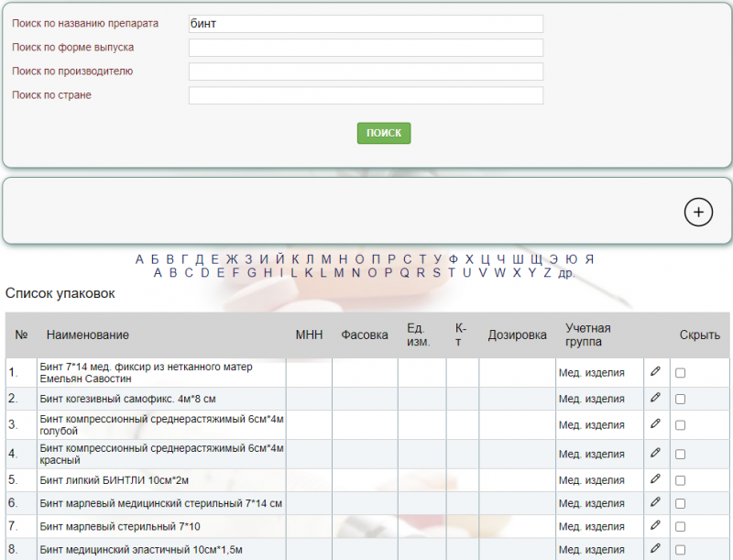The image size is (733, 560).
Task: Click the 'др.' link in alphabet filter
Action: click(x=566, y=273)
